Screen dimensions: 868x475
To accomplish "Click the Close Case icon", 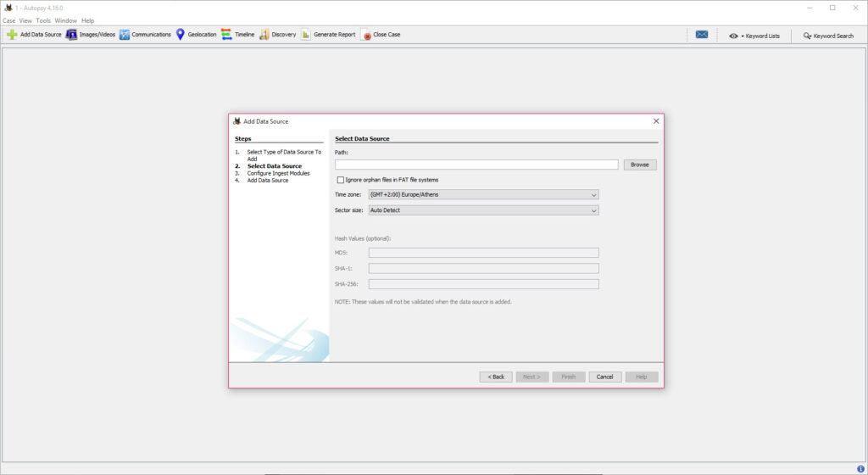I will point(366,34).
